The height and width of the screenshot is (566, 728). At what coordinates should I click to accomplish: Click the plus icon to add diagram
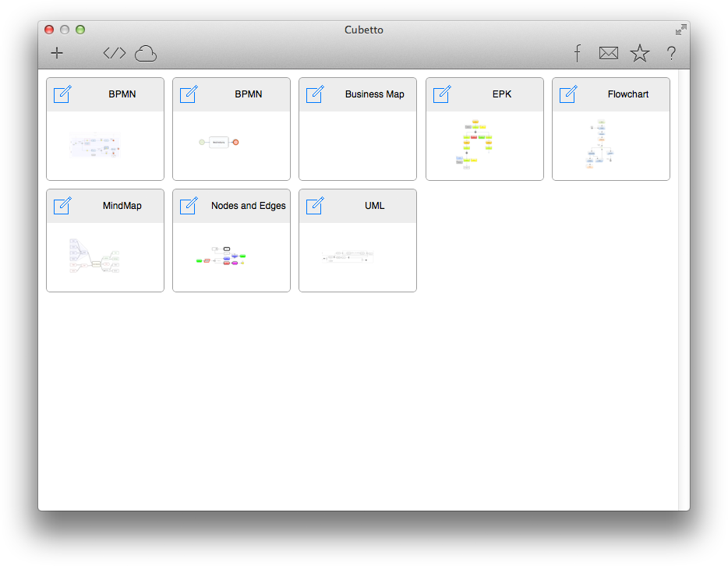(x=57, y=53)
